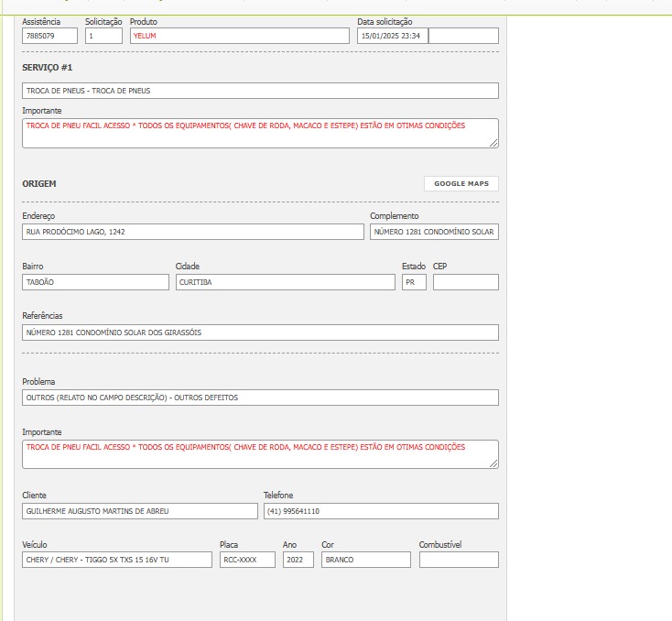Grab the first Importante textarea resize handle
Image resolution: width=672 pixels, height=621 pixels.
click(x=494, y=144)
